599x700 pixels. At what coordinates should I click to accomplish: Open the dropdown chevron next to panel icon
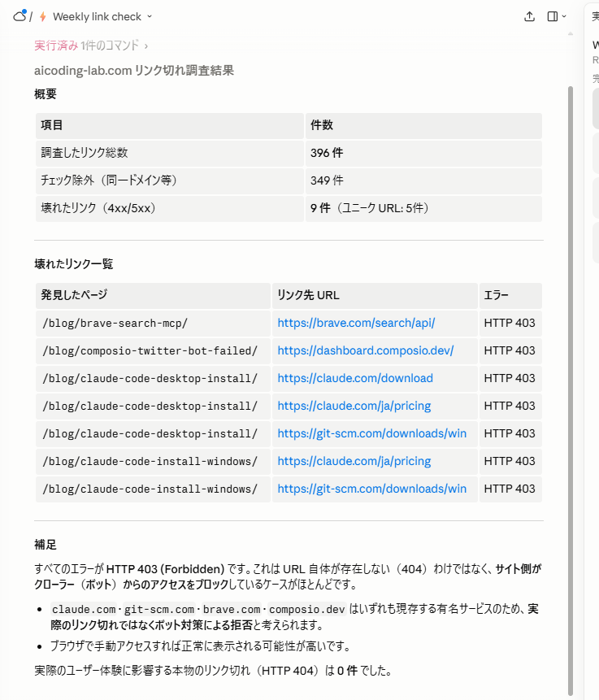click(564, 16)
